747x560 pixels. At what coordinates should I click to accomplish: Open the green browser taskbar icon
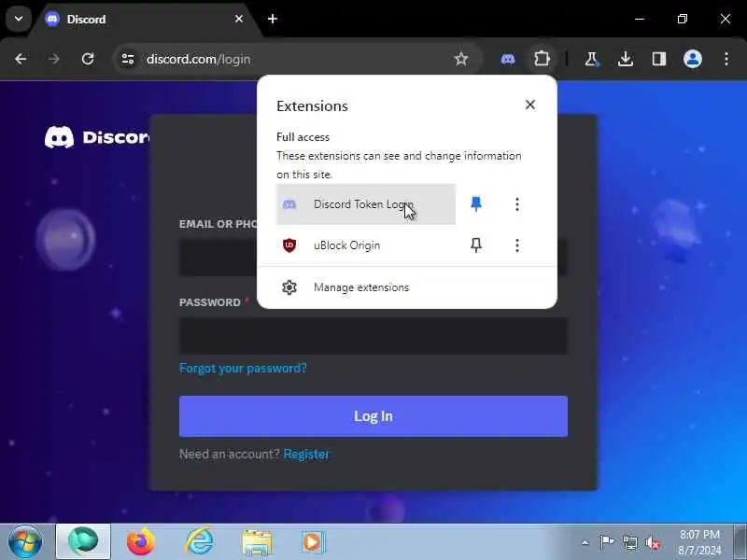tap(83, 541)
